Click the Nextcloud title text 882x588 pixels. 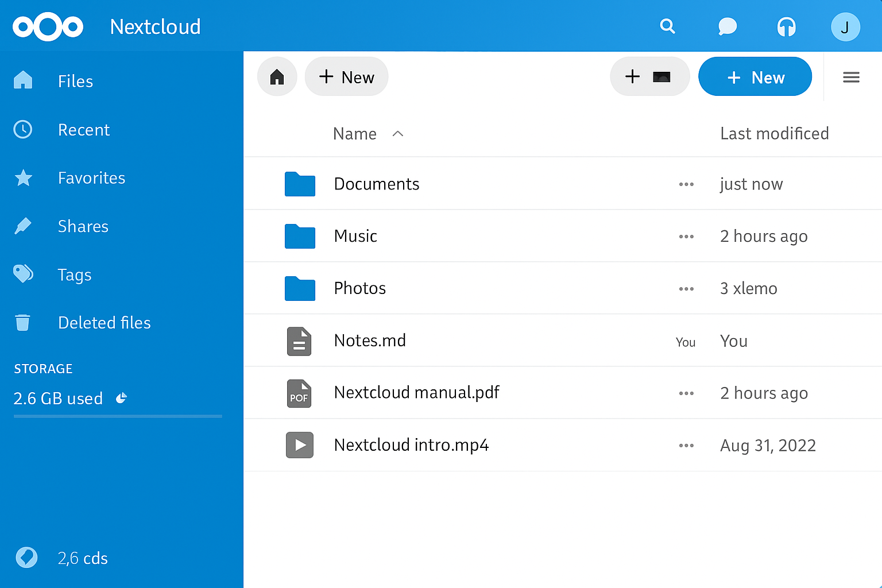(x=155, y=27)
